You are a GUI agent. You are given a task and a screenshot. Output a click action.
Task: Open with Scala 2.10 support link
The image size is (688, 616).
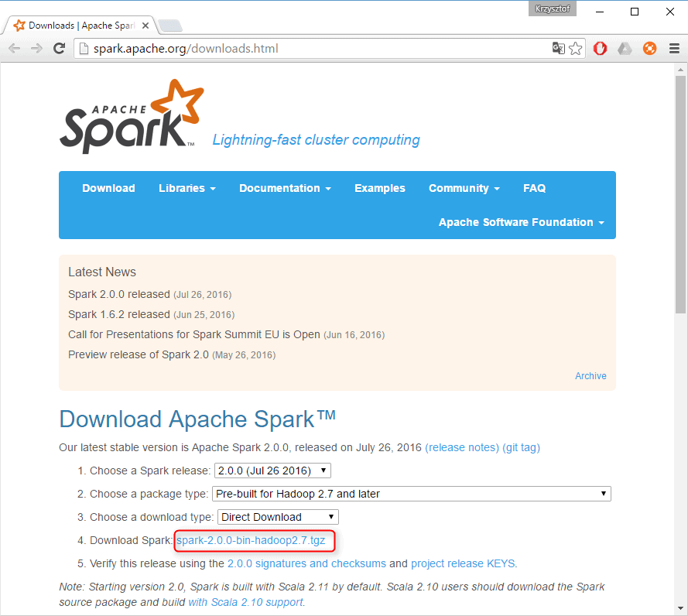coord(246,602)
